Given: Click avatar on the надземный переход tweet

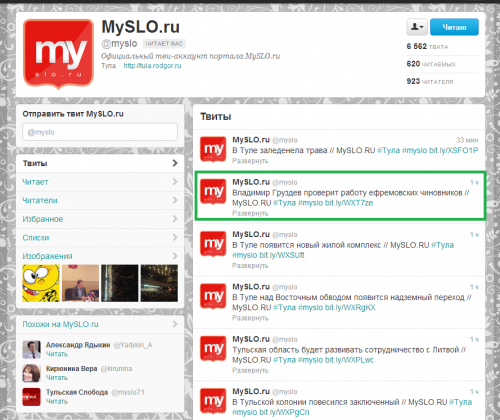Looking at the screenshot, I should click(213, 296).
